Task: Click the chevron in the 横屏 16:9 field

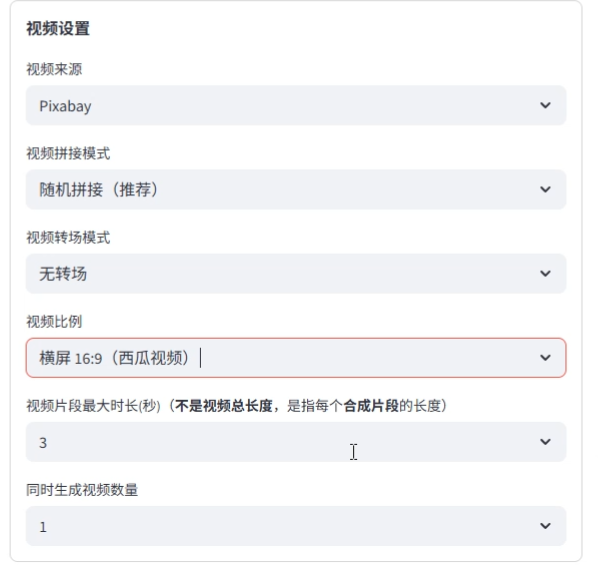Action: [545, 358]
